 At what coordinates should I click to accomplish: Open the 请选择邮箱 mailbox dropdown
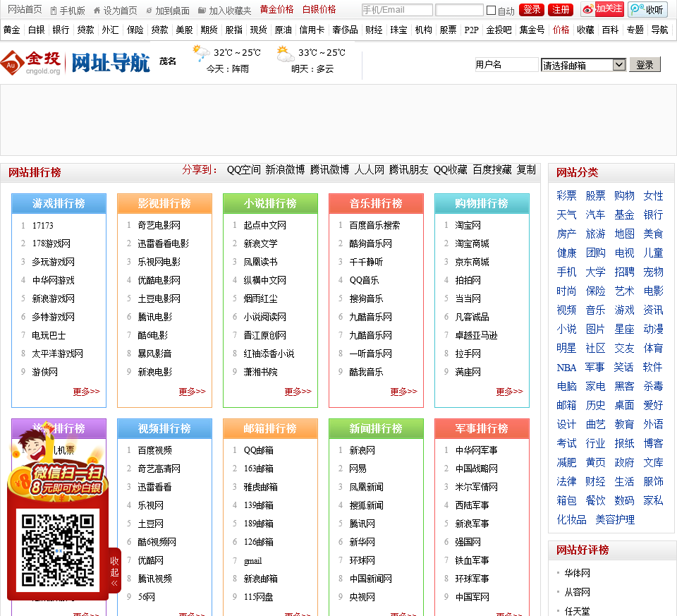coord(583,65)
